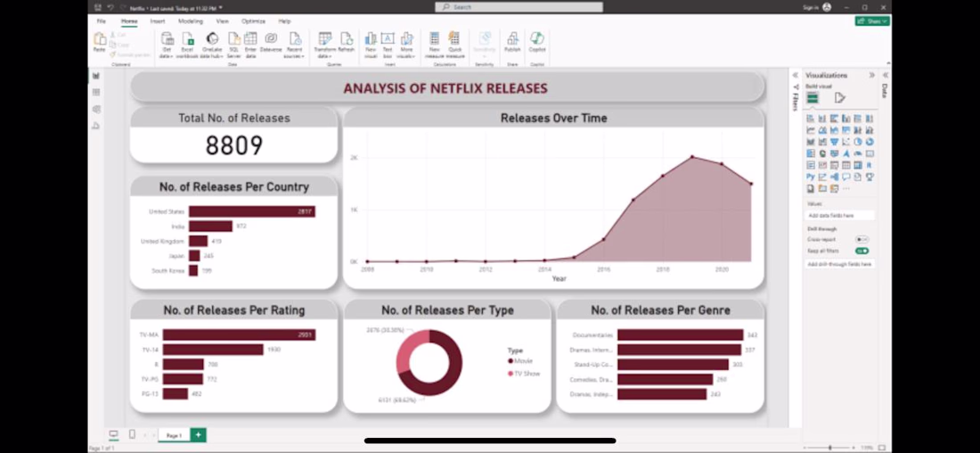Select the Format visual paintbrush icon
This screenshot has width=980, height=453.
840,97
